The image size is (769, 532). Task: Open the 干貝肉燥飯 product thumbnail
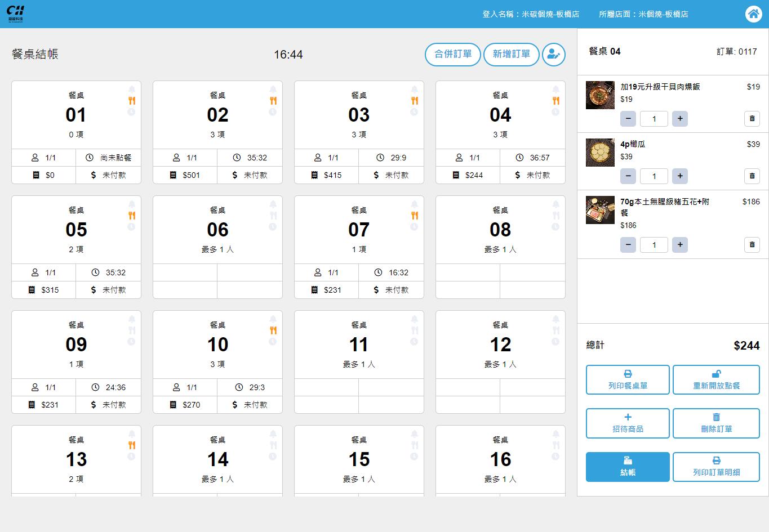point(600,95)
